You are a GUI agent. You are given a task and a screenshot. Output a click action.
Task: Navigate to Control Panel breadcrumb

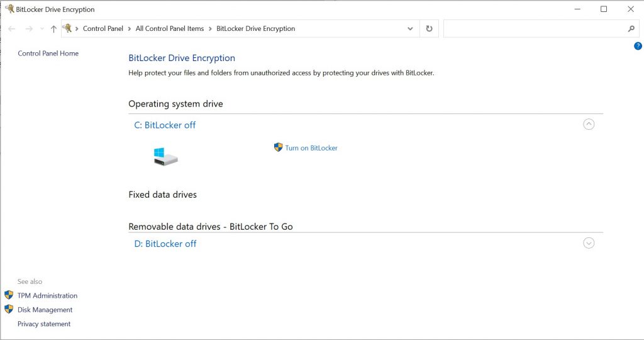(x=103, y=28)
